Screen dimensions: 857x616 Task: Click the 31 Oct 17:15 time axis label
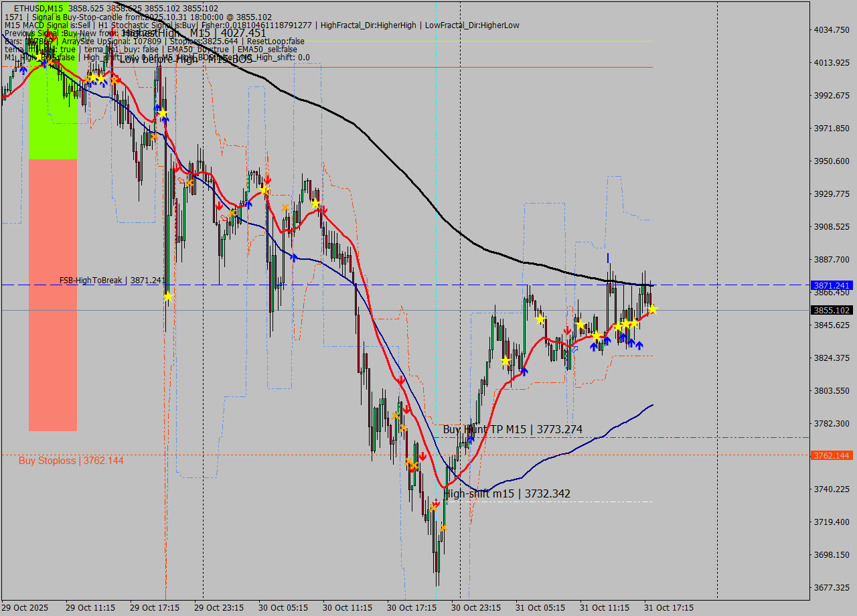click(x=669, y=607)
